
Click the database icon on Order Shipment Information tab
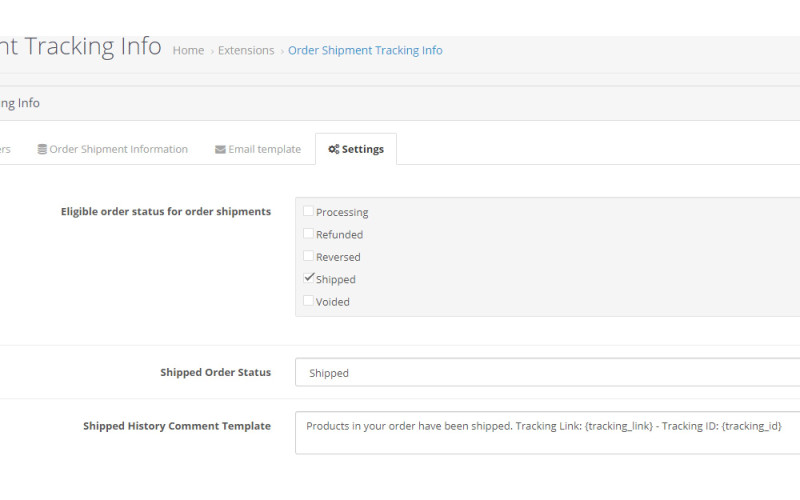coord(42,150)
